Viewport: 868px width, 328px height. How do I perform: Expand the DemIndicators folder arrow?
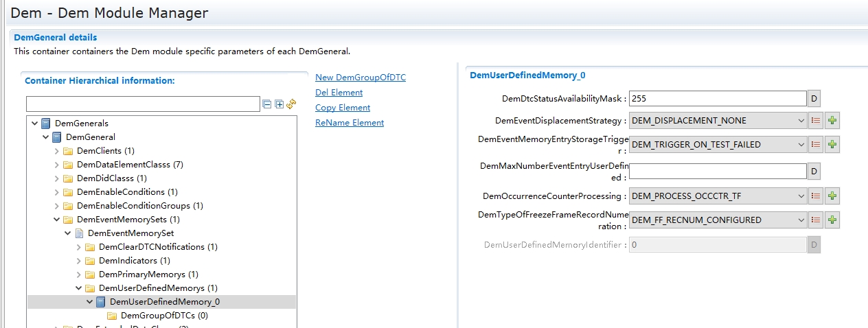79,261
